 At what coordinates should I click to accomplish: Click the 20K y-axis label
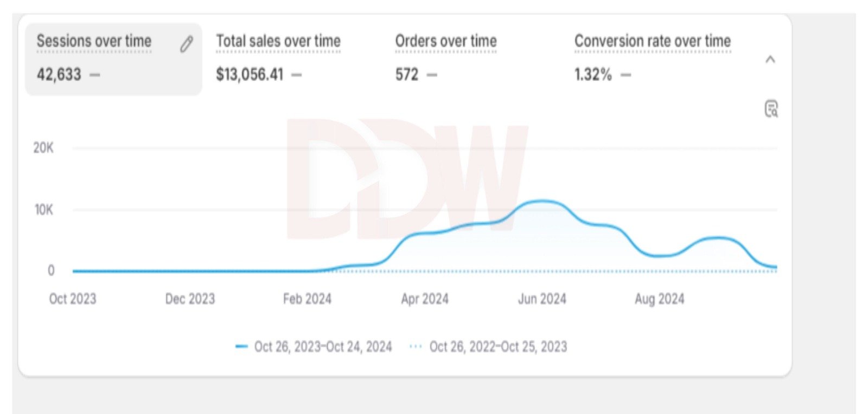tap(43, 148)
